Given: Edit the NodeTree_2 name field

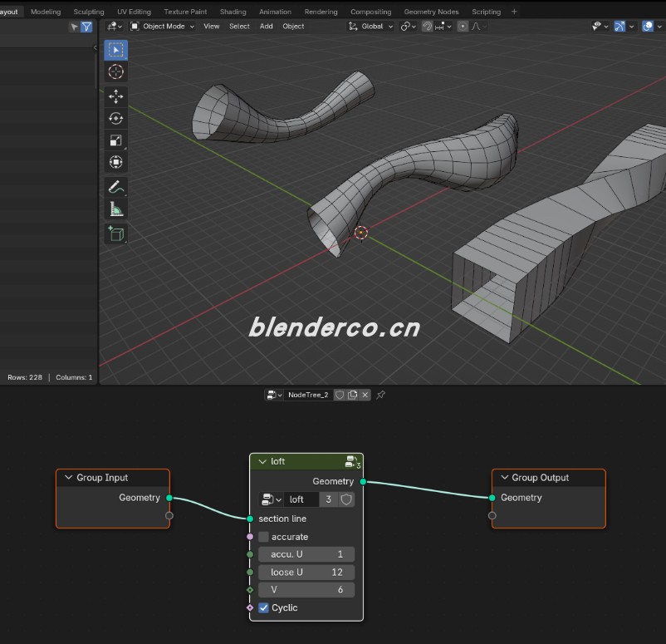Looking at the screenshot, I should [308, 395].
